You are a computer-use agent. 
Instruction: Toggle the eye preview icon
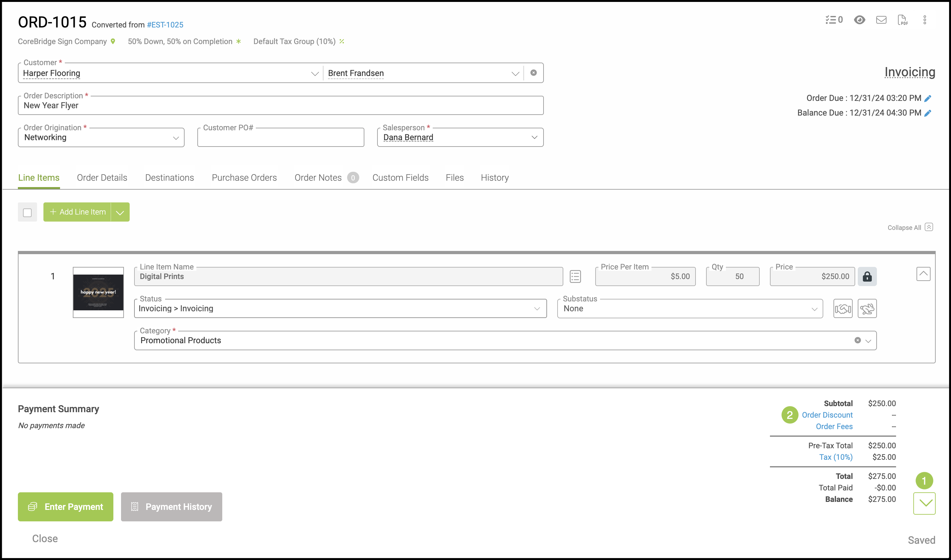tap(859, 19)
